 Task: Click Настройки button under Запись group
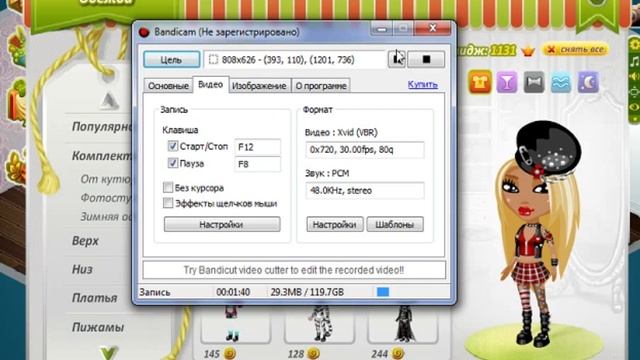pyautogui.click(x=222, y=224)
